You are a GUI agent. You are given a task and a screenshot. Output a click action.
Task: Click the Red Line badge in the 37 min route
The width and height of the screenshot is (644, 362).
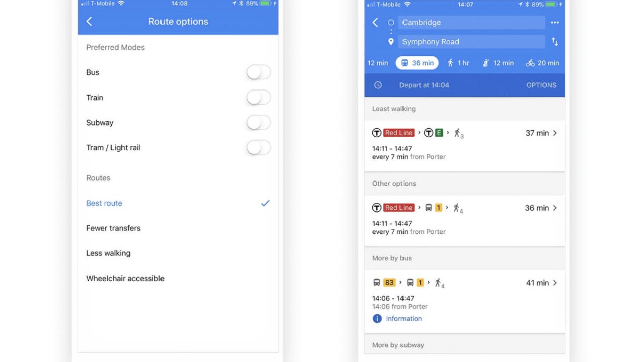(398, 133)
